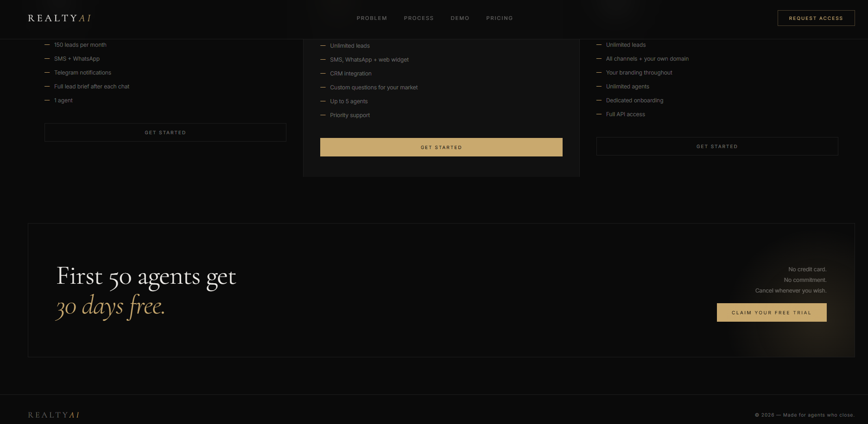This screenshot has width=868, height=424.
Task: Click 'Telegram notifications' list item
Action: [82, 73]
